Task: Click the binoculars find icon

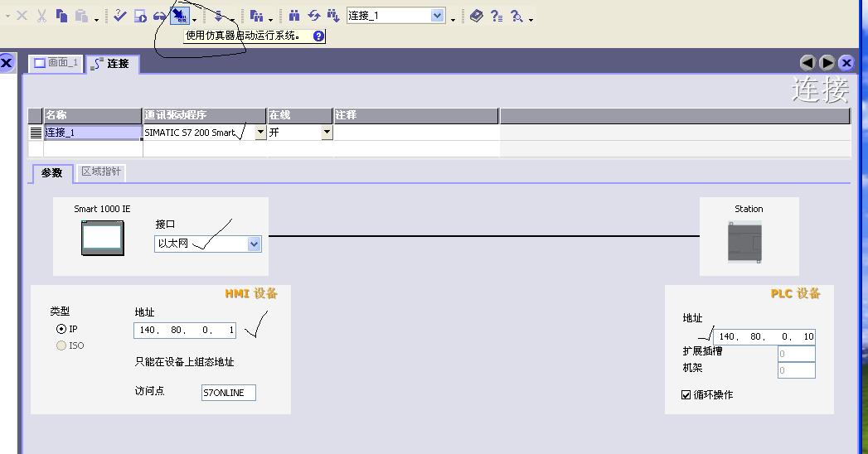Action: point(294,16)
